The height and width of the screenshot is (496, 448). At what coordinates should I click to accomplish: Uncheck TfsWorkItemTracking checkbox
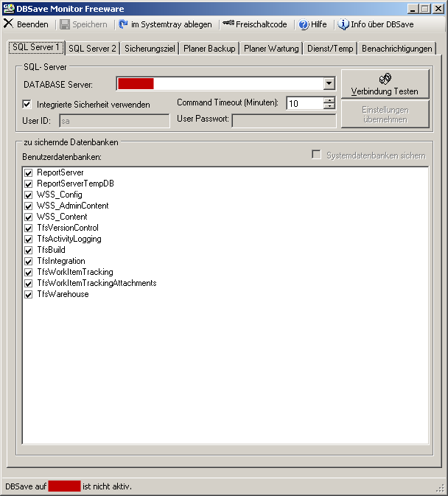(29, 273)
